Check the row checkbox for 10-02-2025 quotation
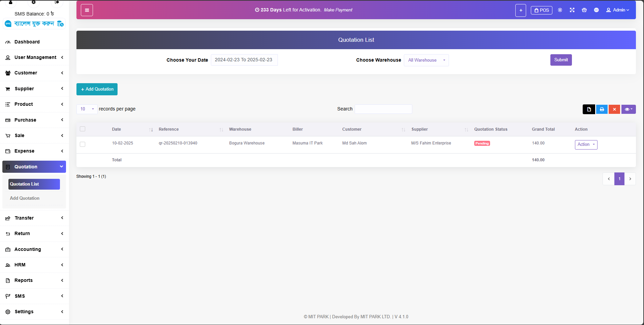This screenshot has width=644, height=325. (83, 144)
